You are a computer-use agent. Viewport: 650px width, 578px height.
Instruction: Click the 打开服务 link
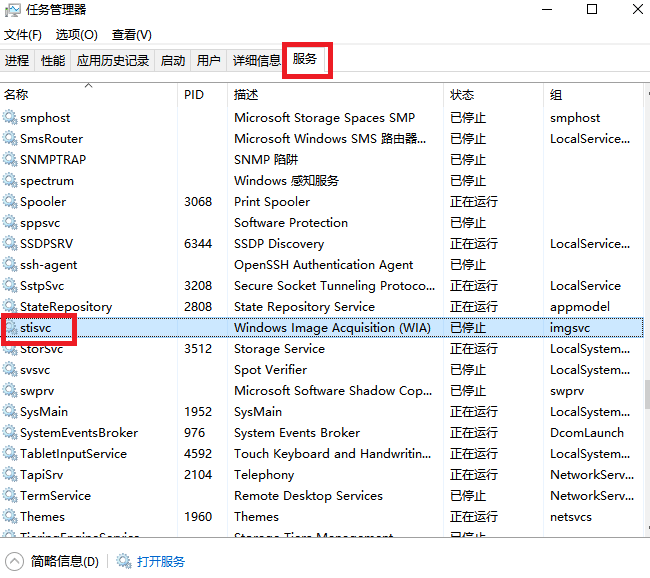click(160, 561)
